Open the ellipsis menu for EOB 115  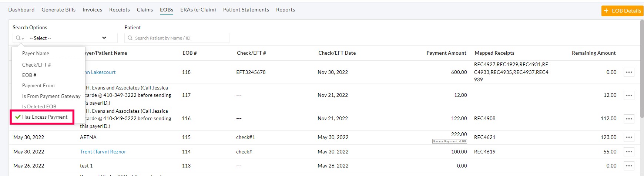click(x=628, y=137)
